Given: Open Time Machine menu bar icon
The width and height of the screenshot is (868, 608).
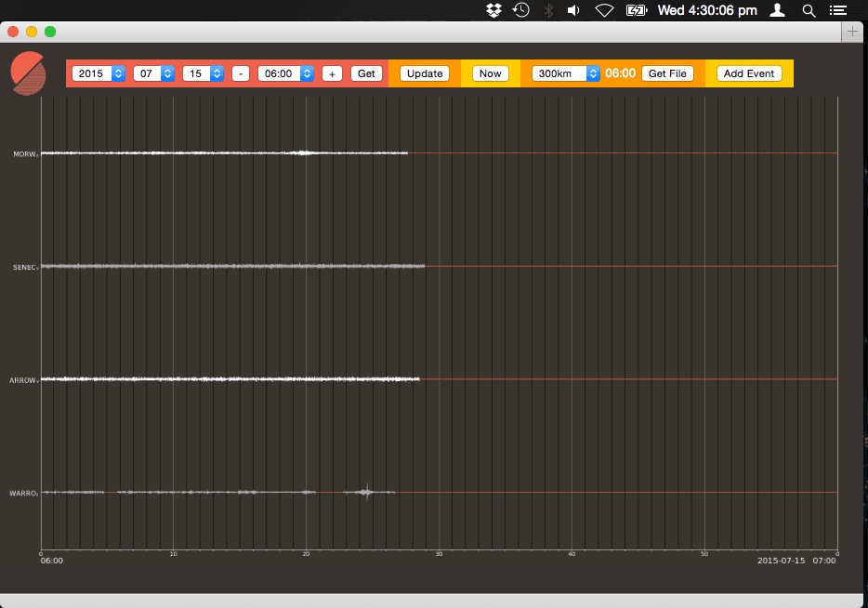Looking at the screenshot, I should click(521, 10).
